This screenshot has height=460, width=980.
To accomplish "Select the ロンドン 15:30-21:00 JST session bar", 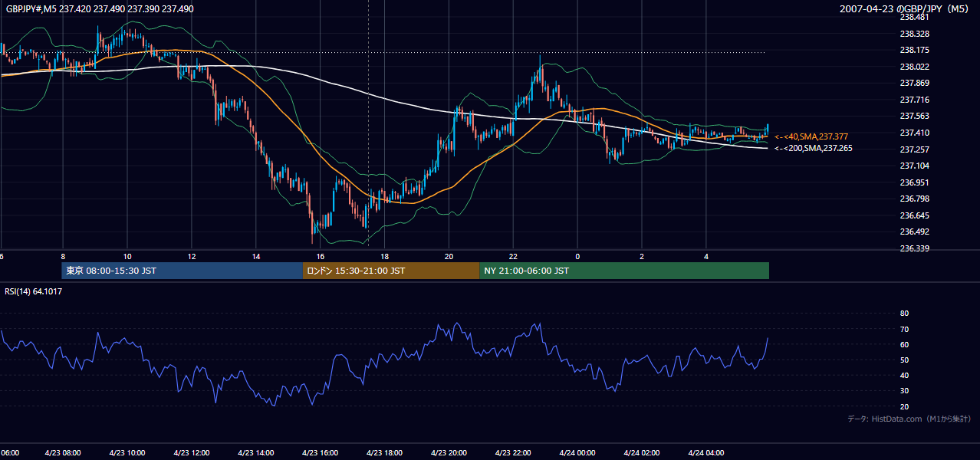I will 391,271.
